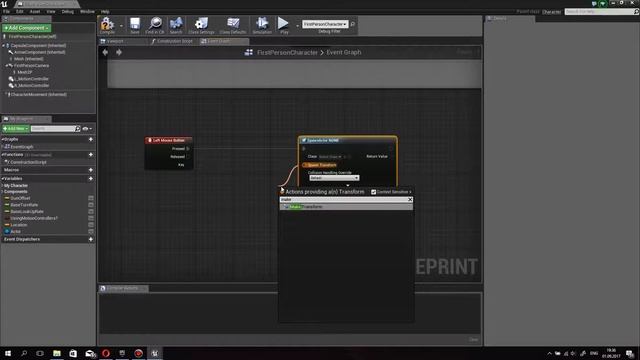Screen dimensions: 640x360
Task: Open the Window menu
Action: point(87,11)
